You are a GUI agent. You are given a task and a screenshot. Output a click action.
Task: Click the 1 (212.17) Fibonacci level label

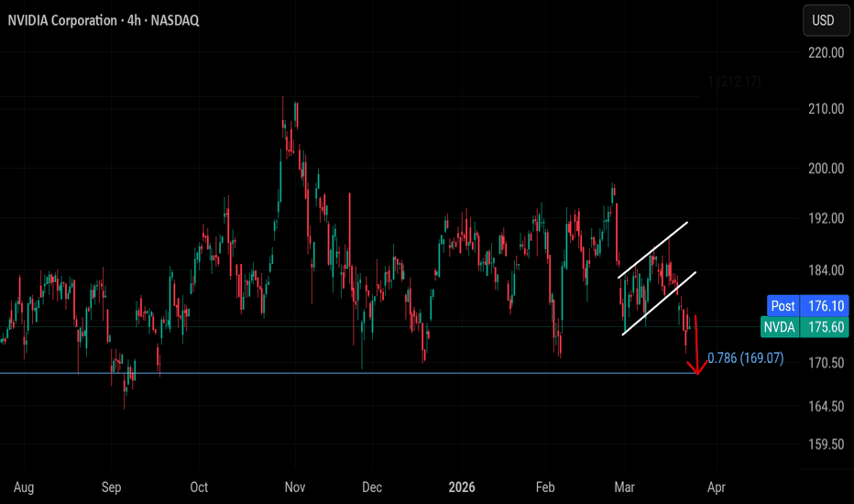(x=734, y=82)
